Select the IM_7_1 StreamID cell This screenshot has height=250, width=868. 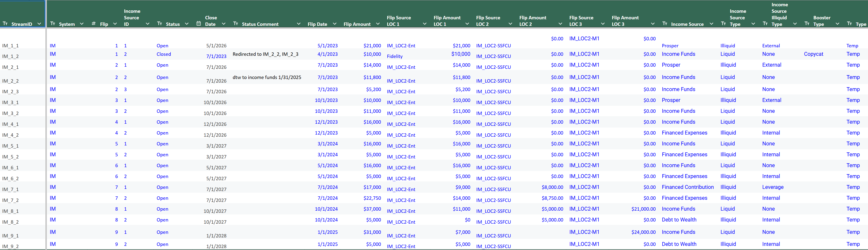coord(10,189)
